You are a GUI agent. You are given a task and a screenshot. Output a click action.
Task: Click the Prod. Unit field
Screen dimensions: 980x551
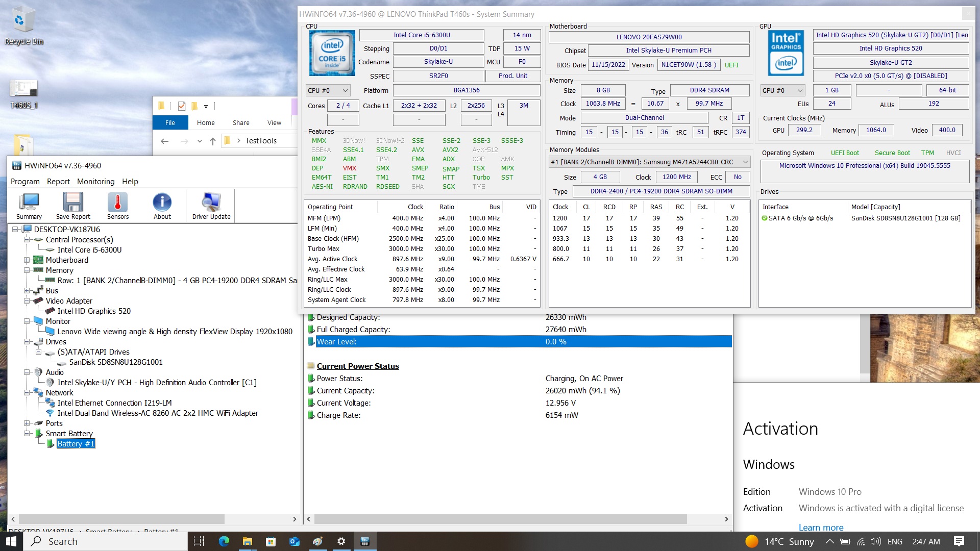pos(512,76)
